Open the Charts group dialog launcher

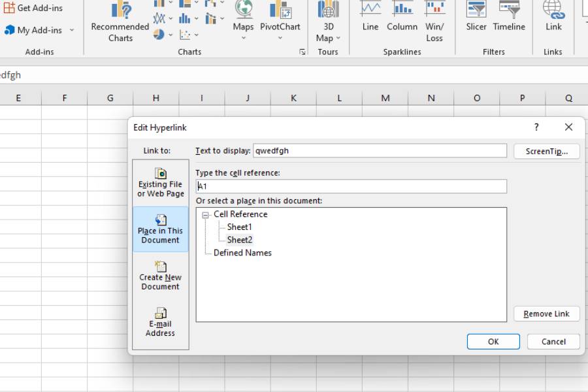(x=302, y=52)
